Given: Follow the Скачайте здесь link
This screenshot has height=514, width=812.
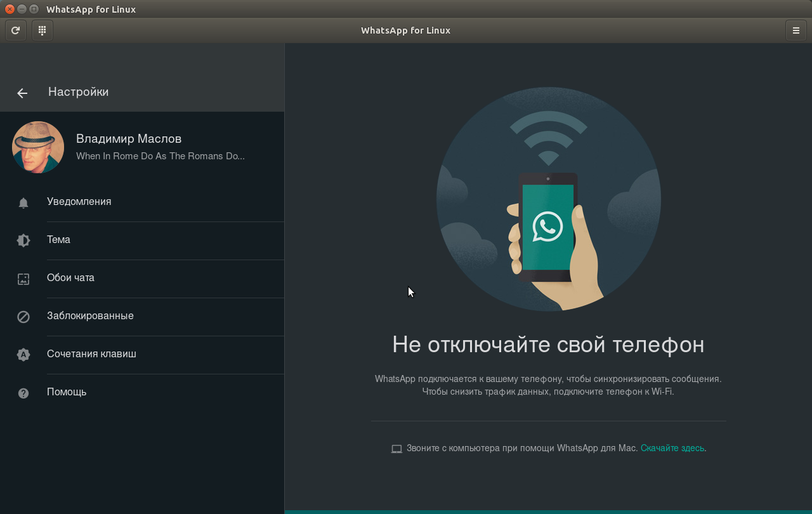Looking at the screenshot, I should click(x=672, y=448).
